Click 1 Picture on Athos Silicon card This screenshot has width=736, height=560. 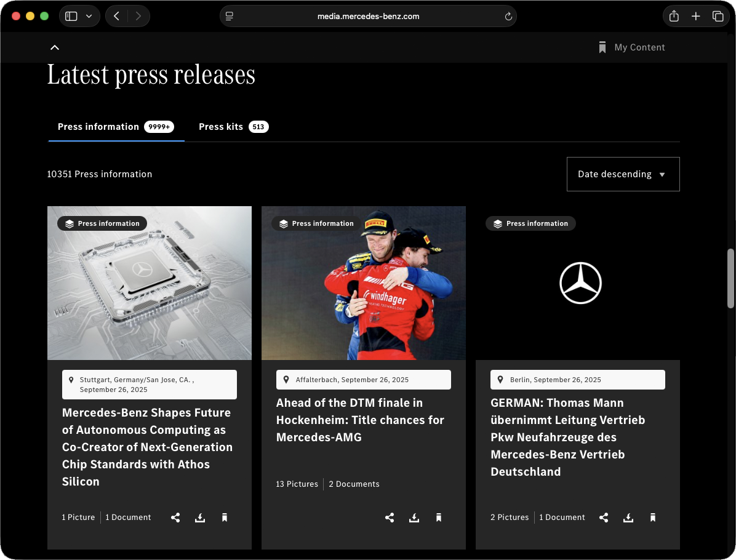pos(78,518)
